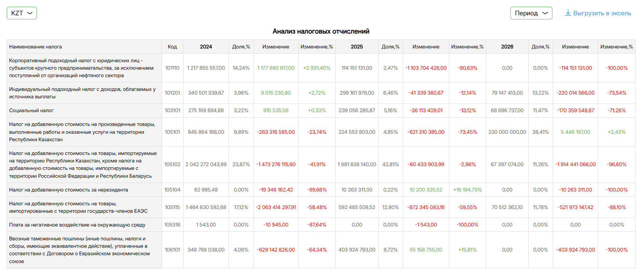Select the Плата за негативное воздействие row
The image size is (644, 269).
point(77,225)
